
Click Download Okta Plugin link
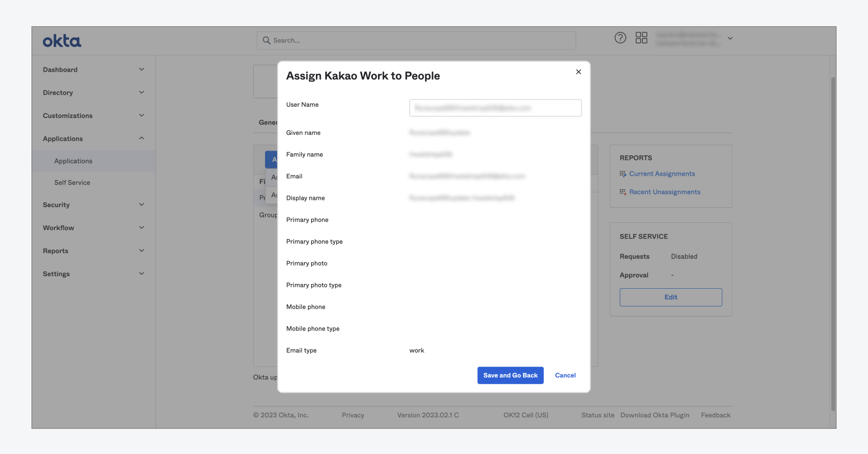pyautogui.click(x=655, y=415)
